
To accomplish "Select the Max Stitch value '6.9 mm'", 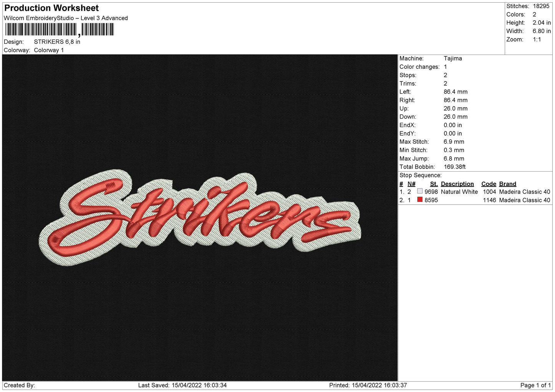I will click(454, 142).
